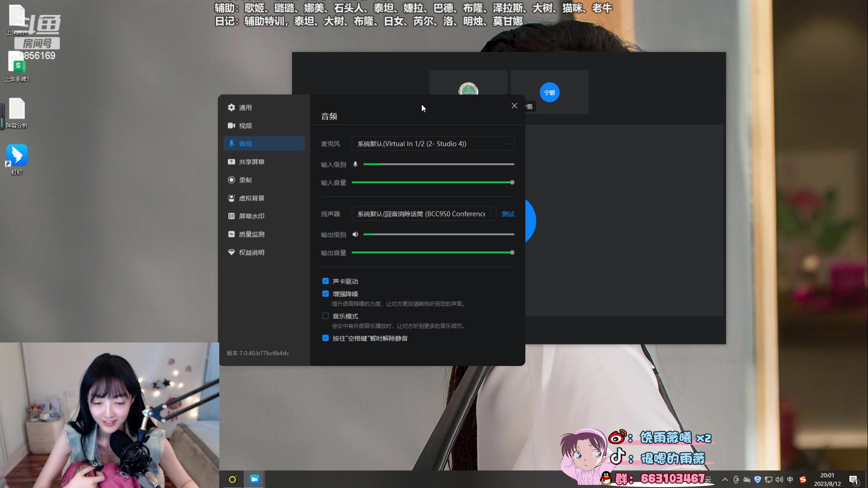Open the 上车统计 desktop file
868x488 pixels.
[17, 20]
